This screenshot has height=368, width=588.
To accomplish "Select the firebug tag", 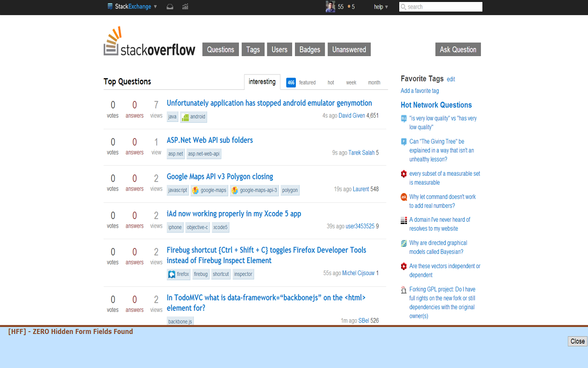I will tap(201, 274).
